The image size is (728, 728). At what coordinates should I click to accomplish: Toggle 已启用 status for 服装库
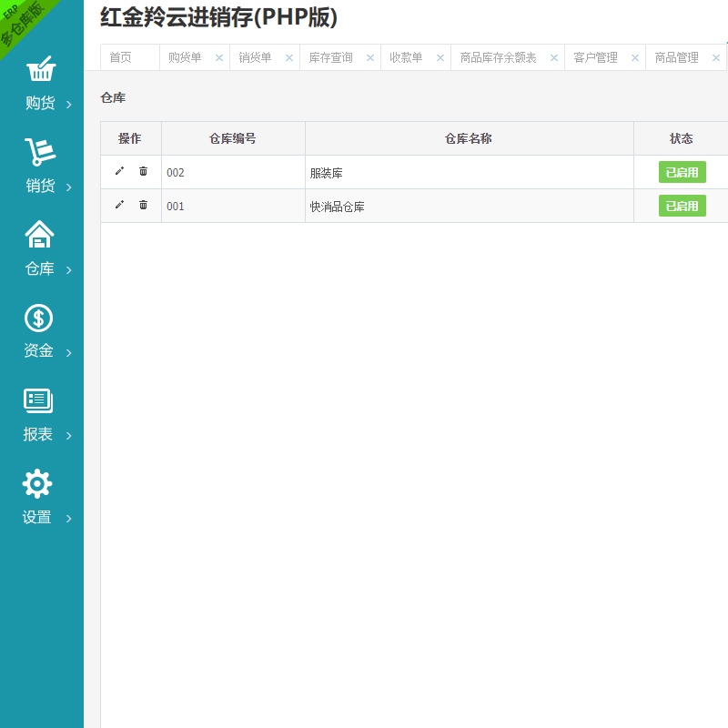click(682, 172)
